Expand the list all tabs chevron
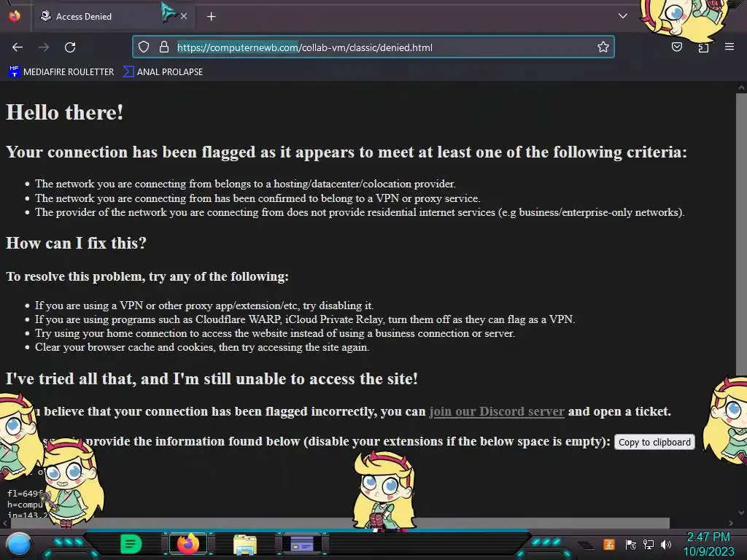Image resolution: width=747 pixels, height=560 pixels. [x=623, y=16]
